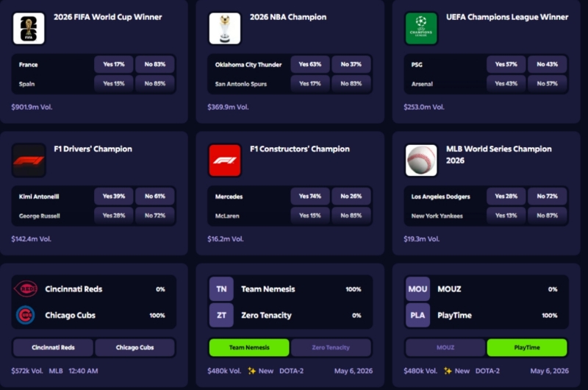Click the baseball icon for MLB World Series
Image resolution: width=588 pixels, height=390 pixels.
point(421,160)
